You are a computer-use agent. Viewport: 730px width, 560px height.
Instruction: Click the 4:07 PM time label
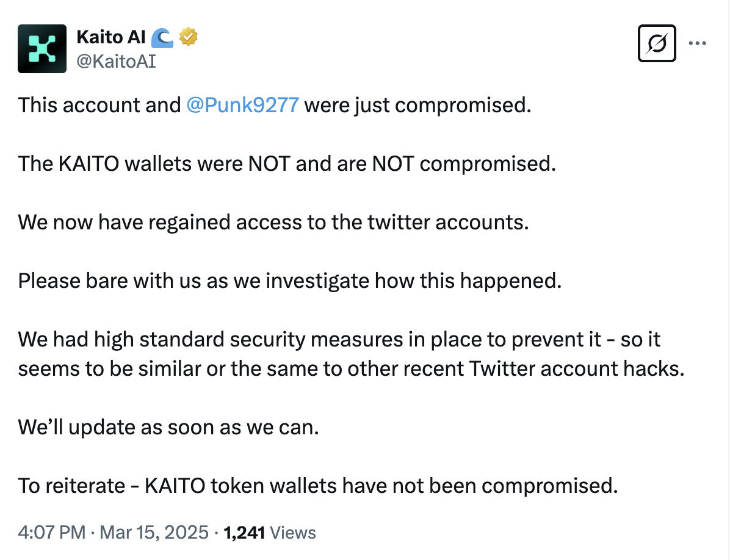click(x=51, y=532)
